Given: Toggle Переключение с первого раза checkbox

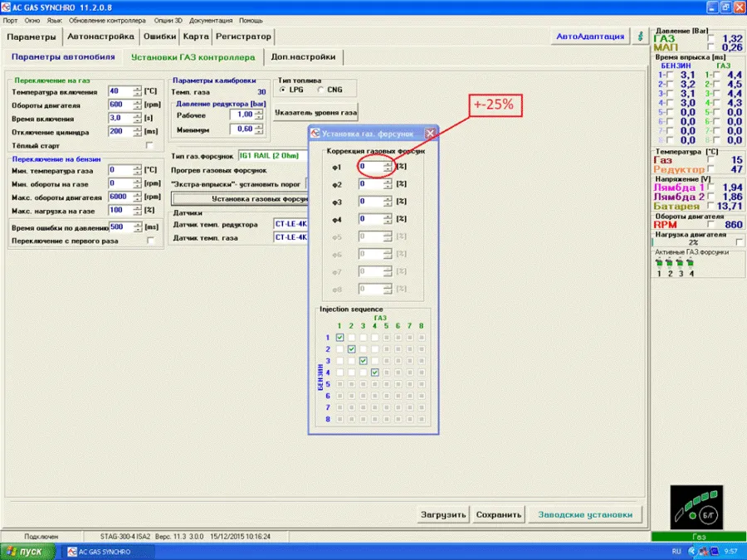Looking at the screenshot, I should pyautogui.click(x=149, y=241).
